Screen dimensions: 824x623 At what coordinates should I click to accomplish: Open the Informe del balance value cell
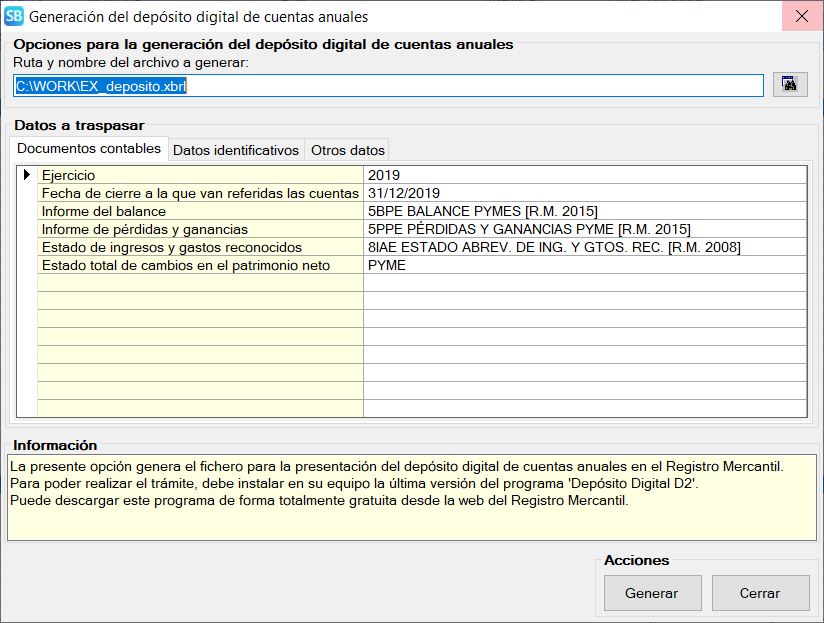tap(585, 211)
